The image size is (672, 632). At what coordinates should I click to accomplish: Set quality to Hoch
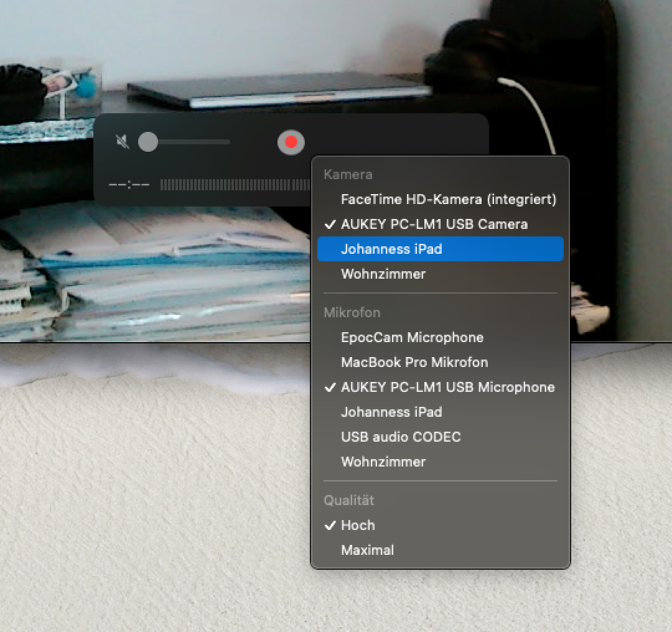click(x=440, y=525)
